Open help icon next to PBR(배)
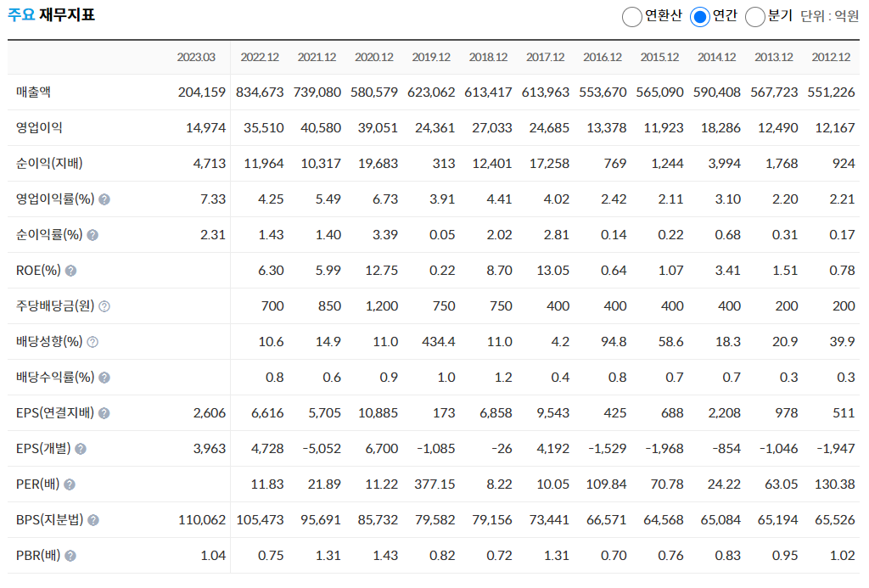 (70, 556)
